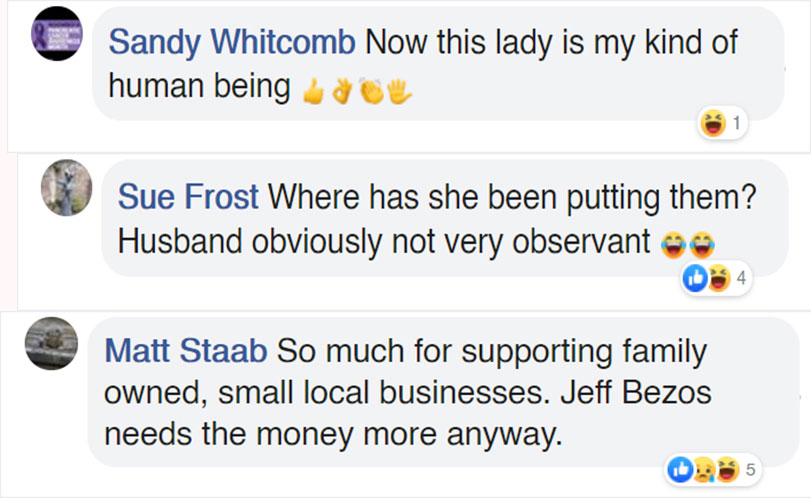Click the OK hand emoji in Sandy's comment
This screenshot has height=498, width=811.
pyautogui.click(x=342, y=91)
